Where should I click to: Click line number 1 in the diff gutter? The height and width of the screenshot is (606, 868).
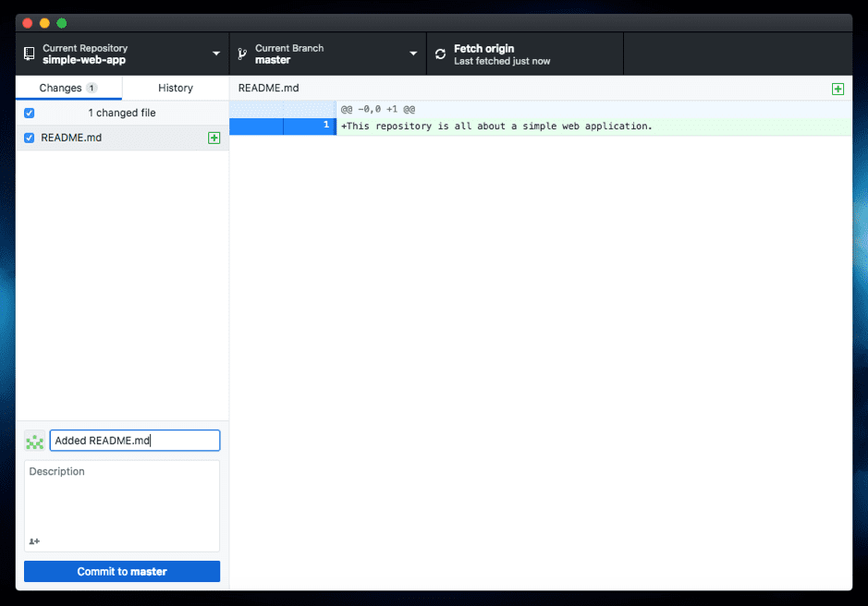[x=324, y=124]
